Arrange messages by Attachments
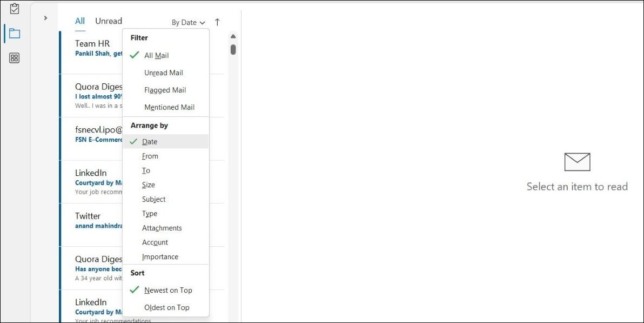This screenshot has height=323, width=644. tap(162, 228)
